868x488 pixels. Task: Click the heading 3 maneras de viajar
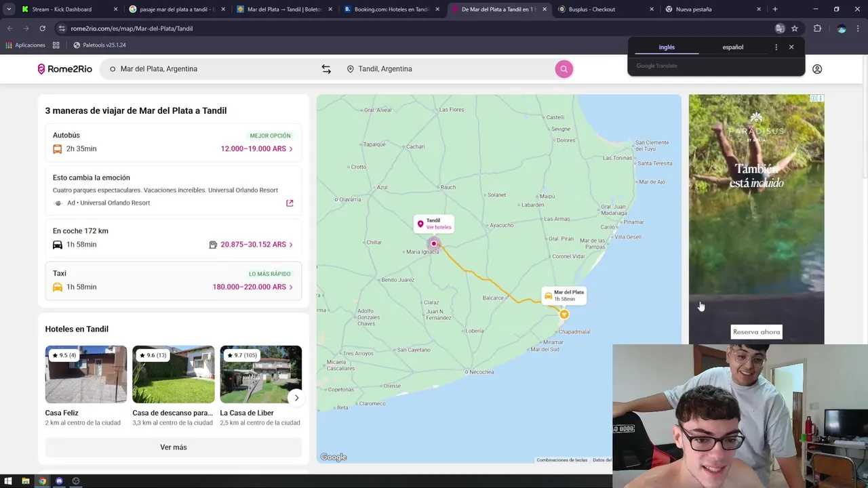click(x=136, y=110)
